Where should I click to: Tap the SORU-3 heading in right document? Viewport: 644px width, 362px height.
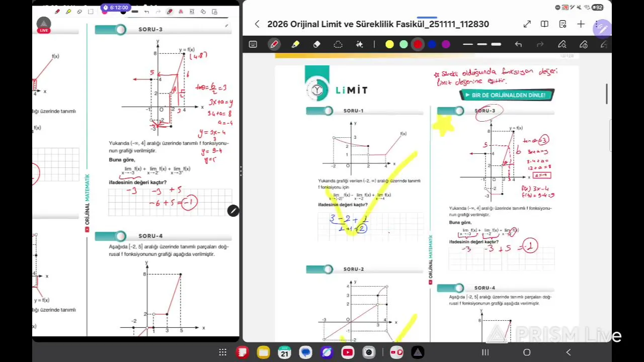(x=485, y=111)
